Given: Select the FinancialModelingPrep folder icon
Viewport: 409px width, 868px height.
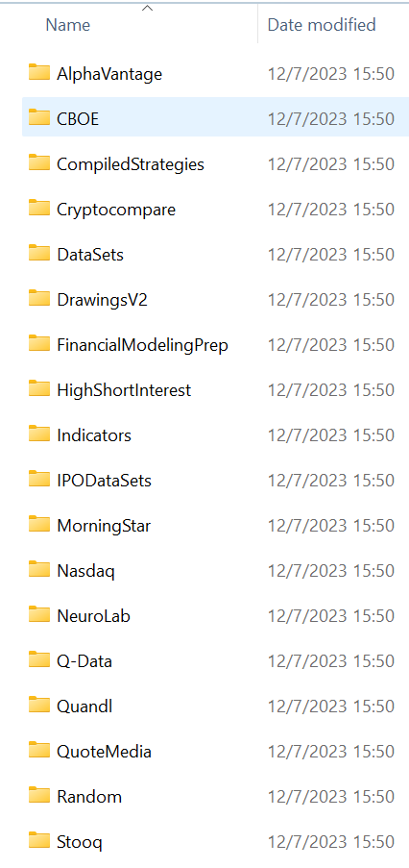Looking at the screenshot, I should pos(39,344).
